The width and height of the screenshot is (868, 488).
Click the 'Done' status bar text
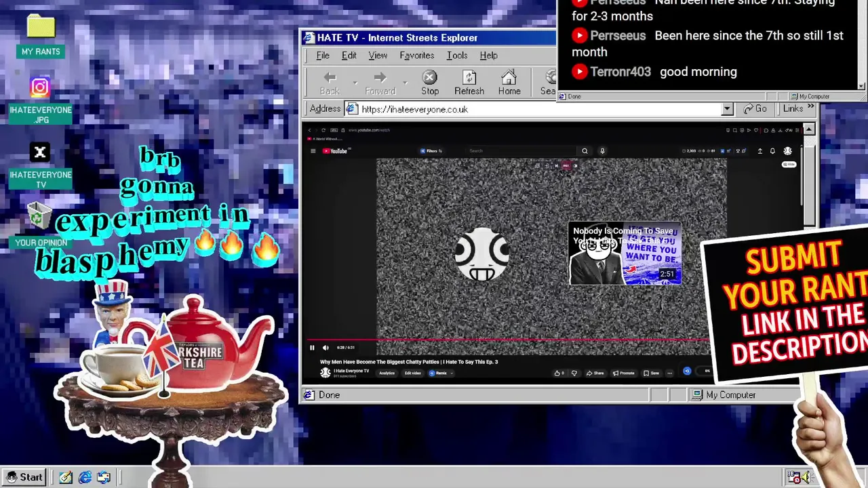click(x=329, y=395)
